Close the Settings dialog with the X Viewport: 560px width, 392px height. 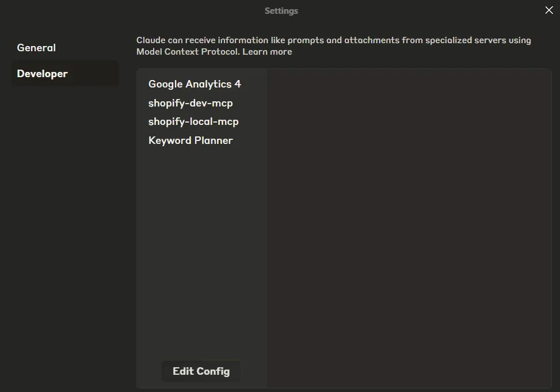[x=549, y=10]
